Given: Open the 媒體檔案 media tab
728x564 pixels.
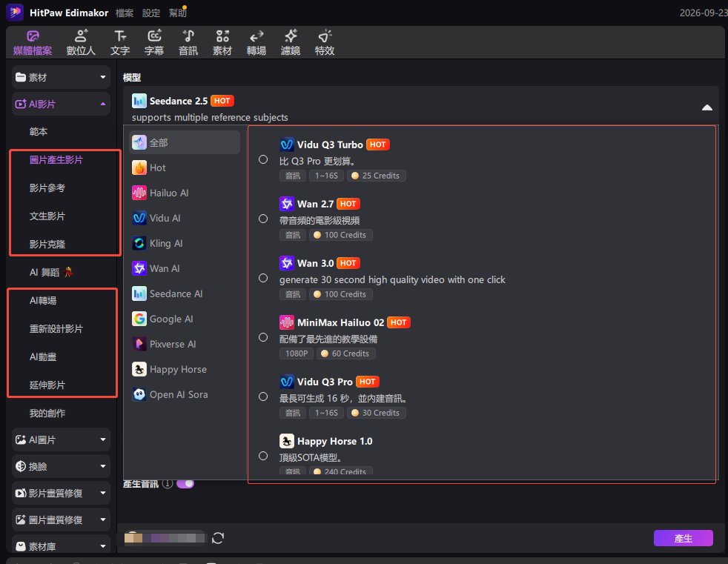Looking at the screenshot, I should tap(33, 43).
